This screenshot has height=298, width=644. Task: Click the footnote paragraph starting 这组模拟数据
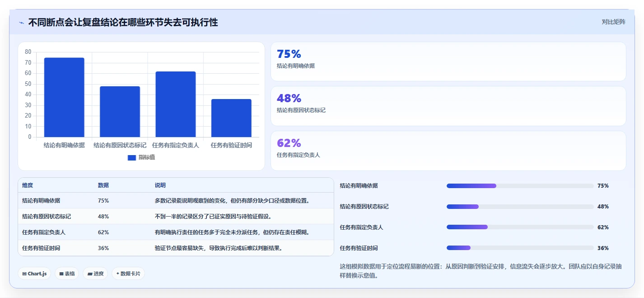click(481, 271)
